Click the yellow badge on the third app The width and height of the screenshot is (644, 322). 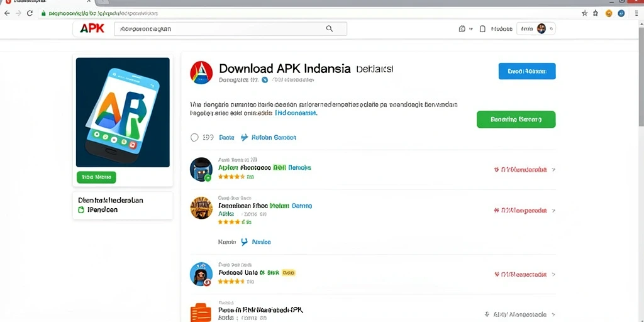pyautogui.click(x=289, y=272)
